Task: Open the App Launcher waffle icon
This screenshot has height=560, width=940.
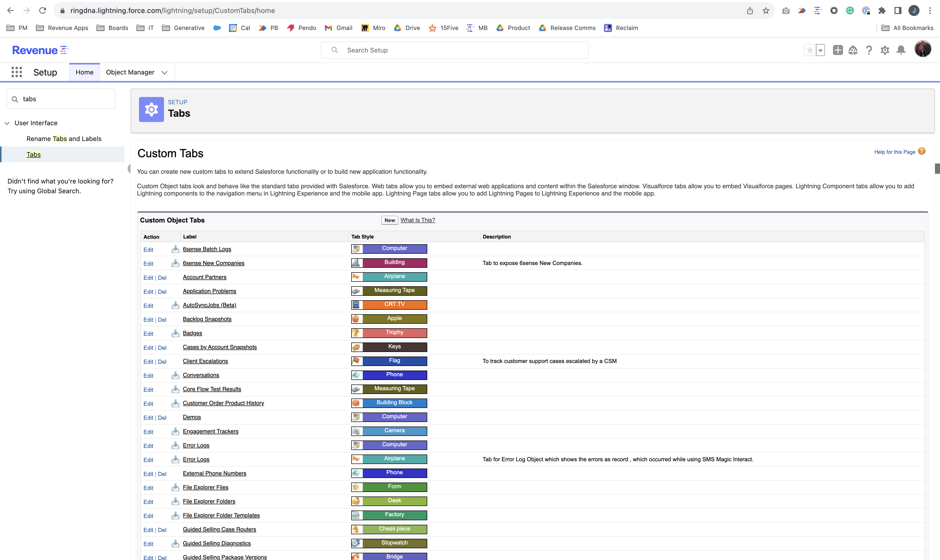Action: [16, 72]
